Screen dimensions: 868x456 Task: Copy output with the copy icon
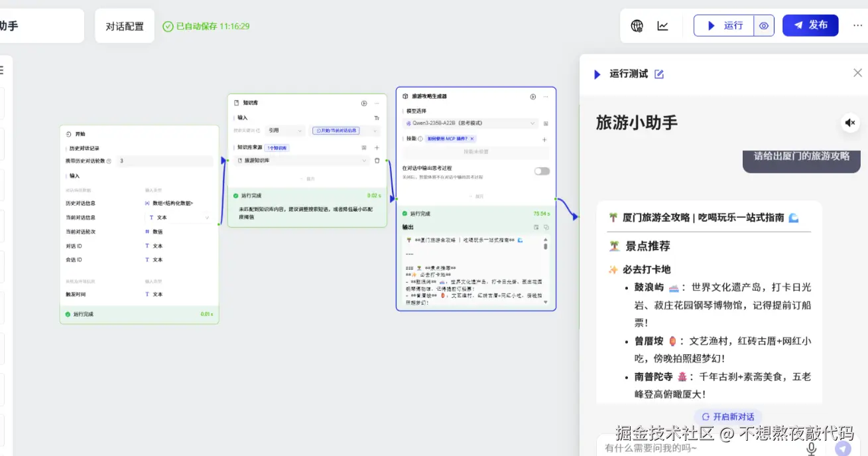pos(546,227)
